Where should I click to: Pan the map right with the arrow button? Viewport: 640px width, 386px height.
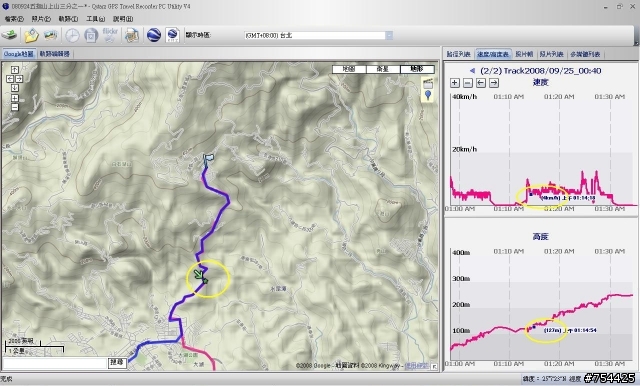[19, 79]
